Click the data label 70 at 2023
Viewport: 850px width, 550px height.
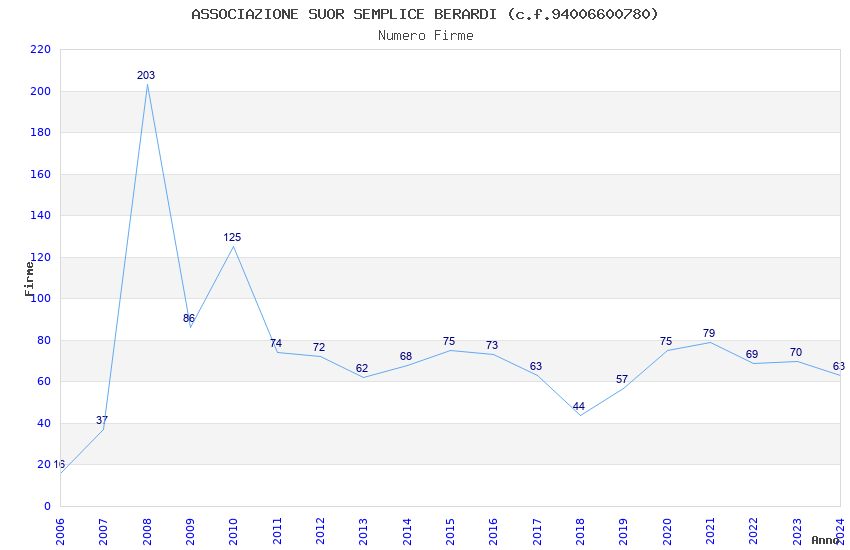click(796, 352)
